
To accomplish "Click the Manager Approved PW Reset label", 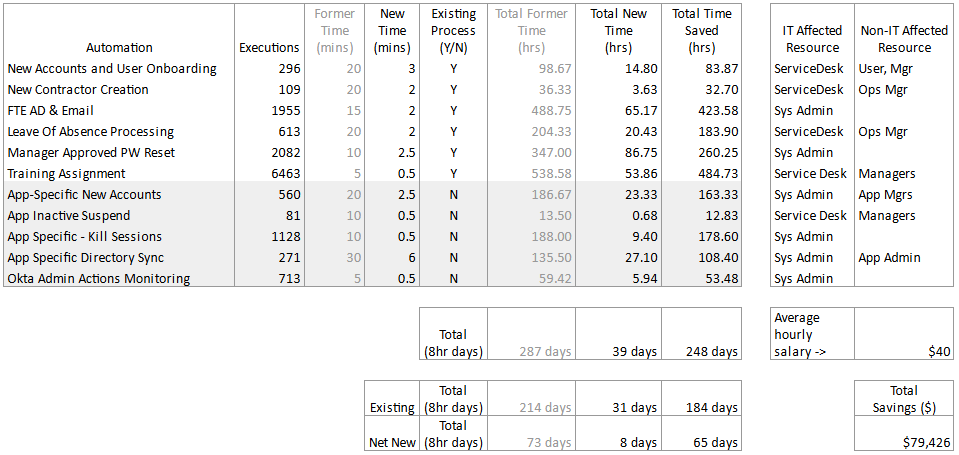I will tap(91, 152).
